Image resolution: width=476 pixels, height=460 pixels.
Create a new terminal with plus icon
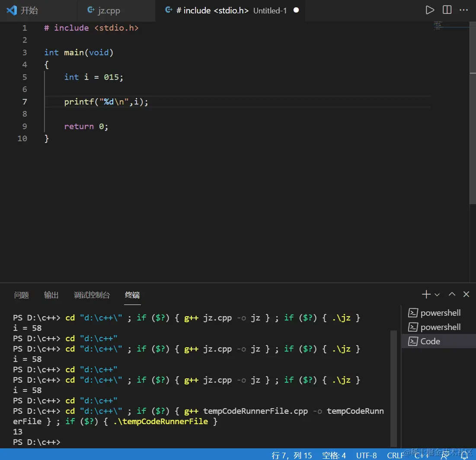pos(426,294)
